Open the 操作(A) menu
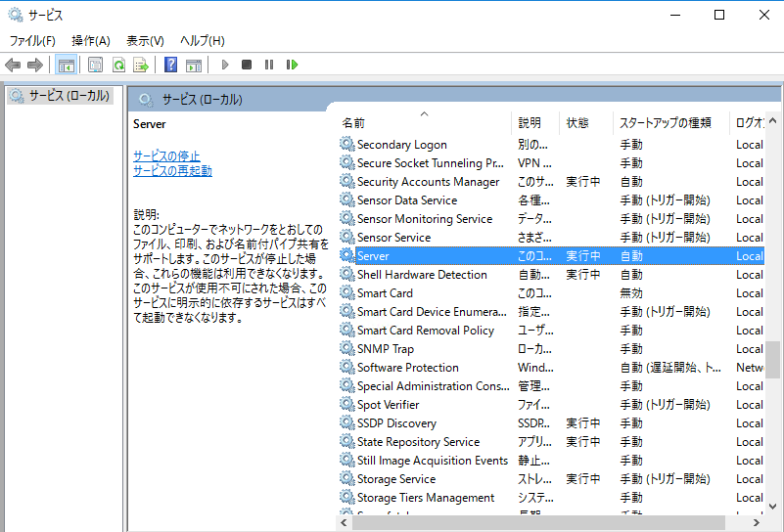 [90, 40]
